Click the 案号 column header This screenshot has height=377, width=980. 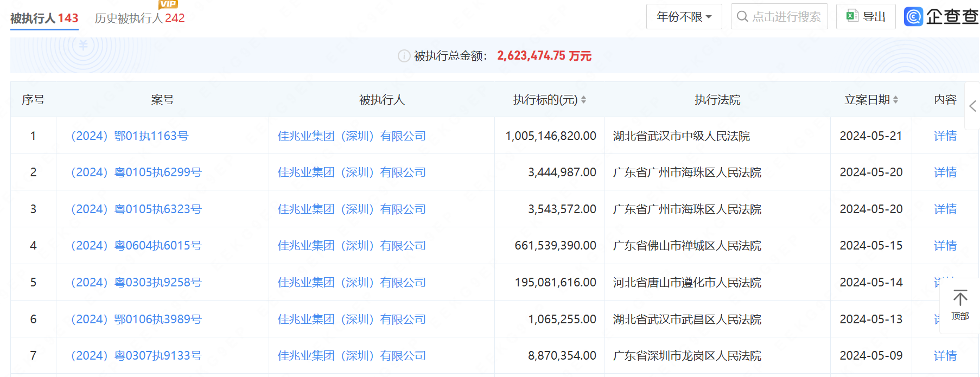click(162, 100)
